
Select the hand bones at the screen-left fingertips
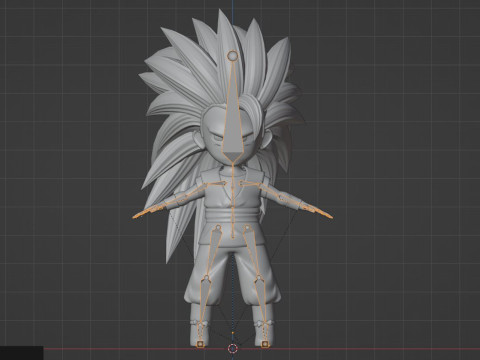(144, 213)
